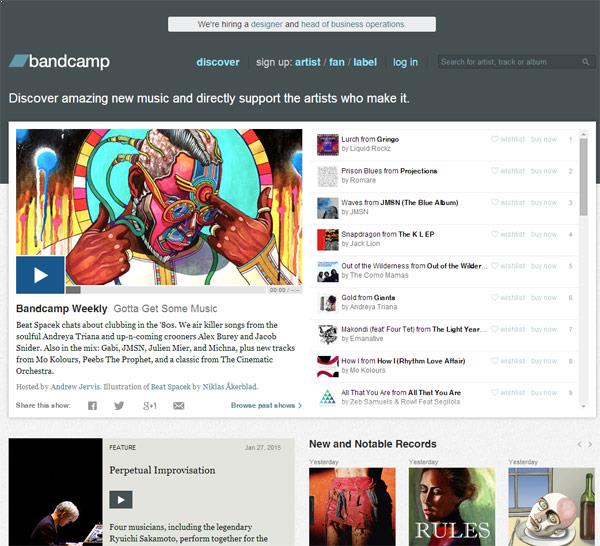Open Niklas Åkerblad illustrator link
The height and width of the screenshot is (546, 600).
230,386
